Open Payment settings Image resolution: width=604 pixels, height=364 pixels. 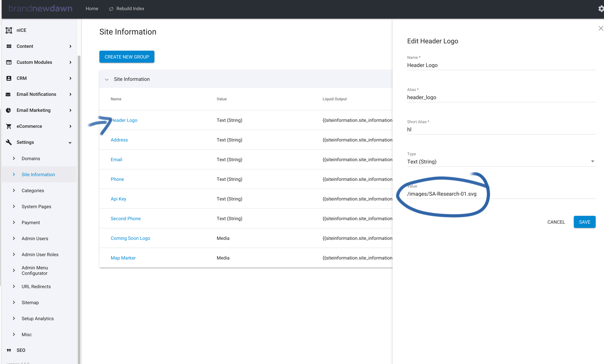(x=31, y=222)
